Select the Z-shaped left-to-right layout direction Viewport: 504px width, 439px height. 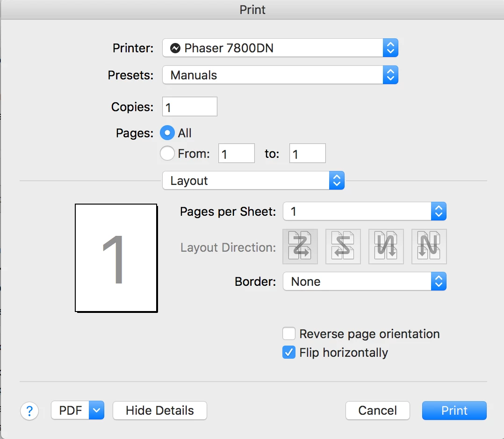coord(300,246)
